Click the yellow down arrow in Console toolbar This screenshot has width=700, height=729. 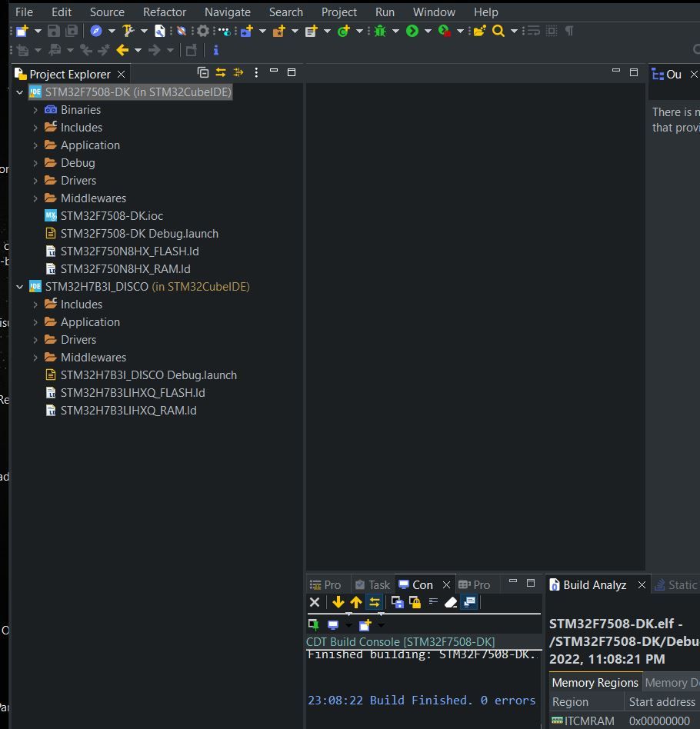point(338,603)
